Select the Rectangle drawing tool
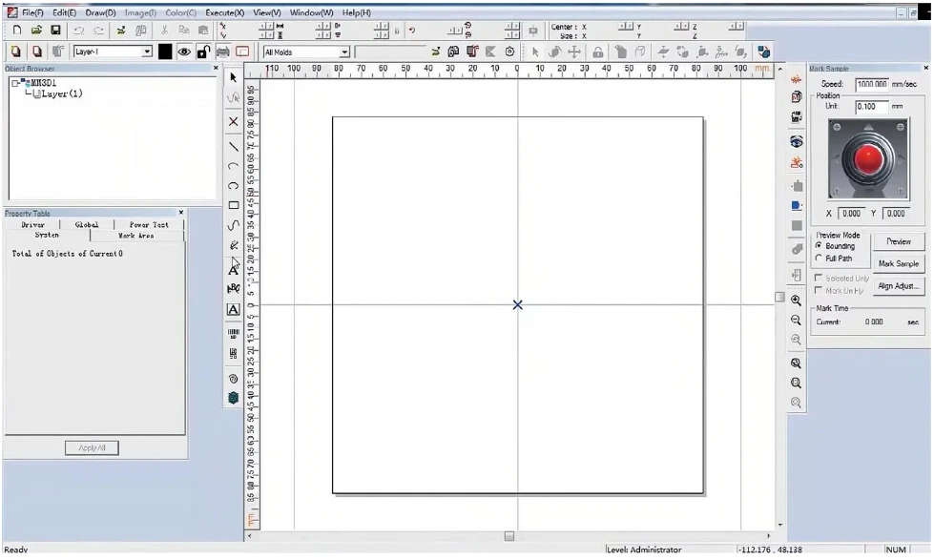Screen dimensions: 934x560 point(234,205)
